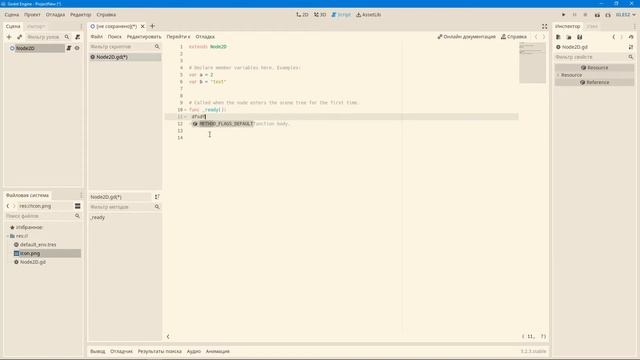The image size is (640, 360).
Task: Open the AssetLib workspace
Action: [369, 15]
